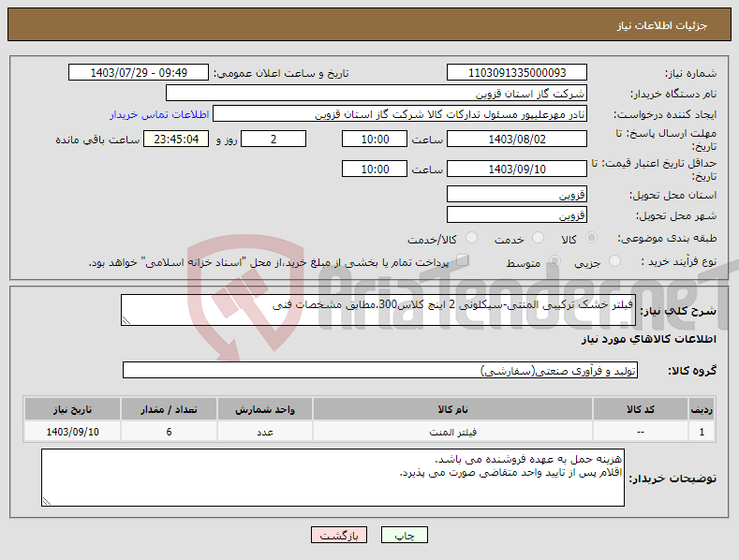Click the buyer name field شرکت گاز استان قزوین
This screenshot has height=560, width=739.
point(377,94)
